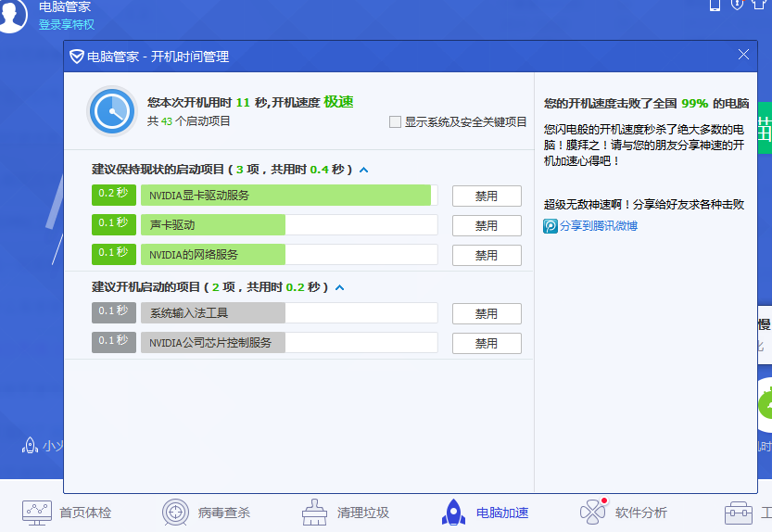Click 极速 boot speed rating text
The image size is (772, 532).
coord(339,102)
